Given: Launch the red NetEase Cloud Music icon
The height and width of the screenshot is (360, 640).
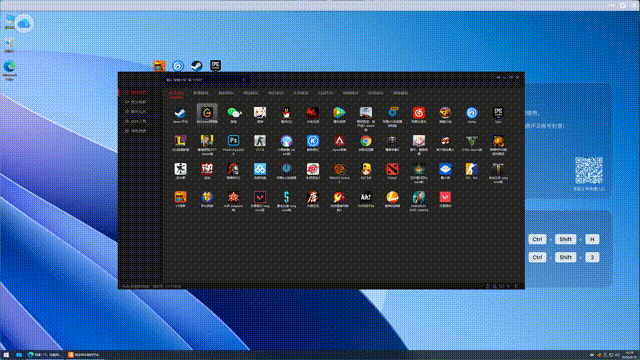Looking at the screenshot, I should tap(419, 113).
